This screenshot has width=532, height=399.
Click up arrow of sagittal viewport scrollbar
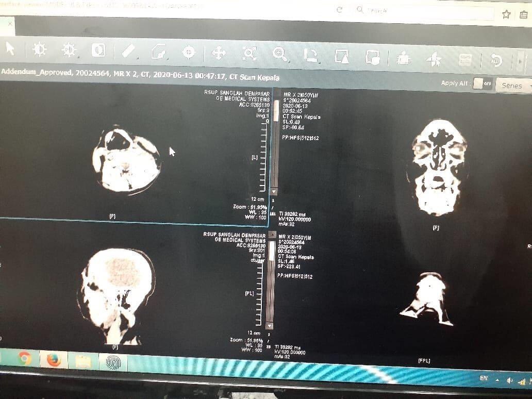272,234
